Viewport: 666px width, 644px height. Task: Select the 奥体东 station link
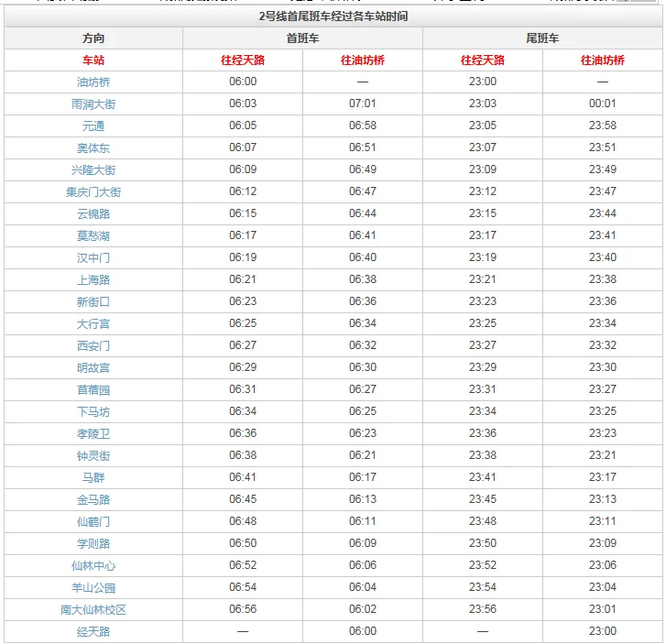click(93, 147)
